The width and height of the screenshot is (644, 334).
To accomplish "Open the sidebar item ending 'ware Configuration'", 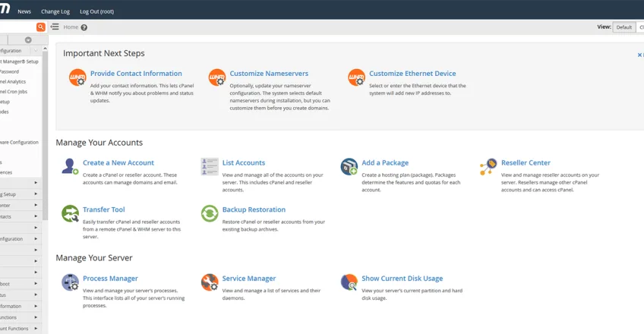I will point(19,143).
